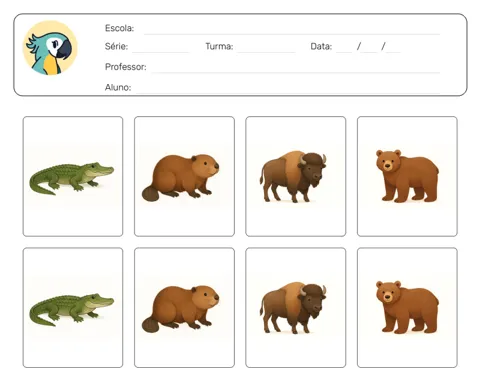Select the top row bison card
This screenshot has width=480, height=384.
pyautogui.click(x=296, y=176)
